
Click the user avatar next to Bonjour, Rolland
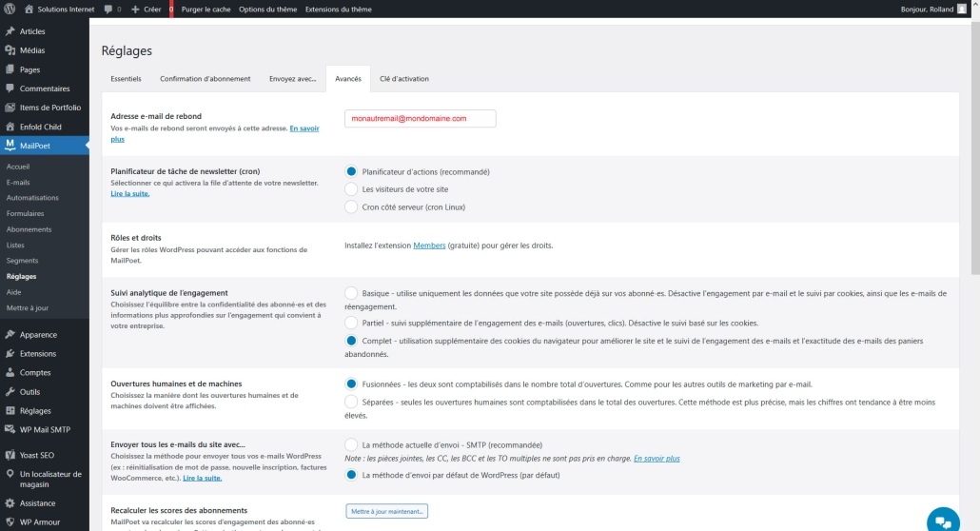[961, 9]
